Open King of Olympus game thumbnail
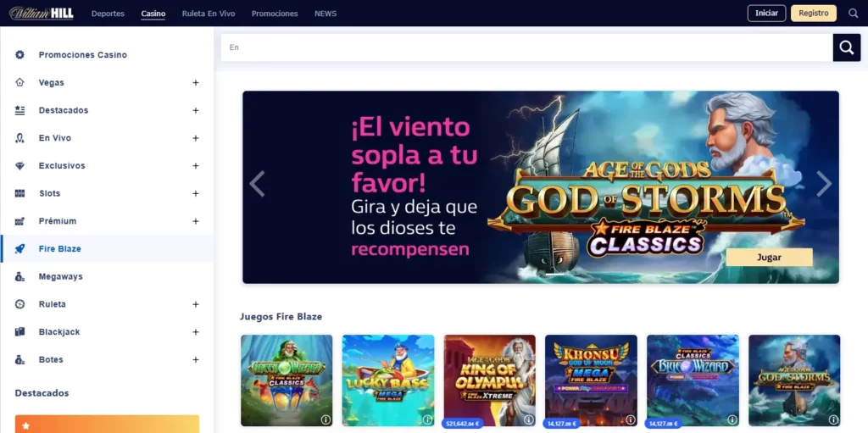This screenshot has width=868, height=433. (490, 380)
